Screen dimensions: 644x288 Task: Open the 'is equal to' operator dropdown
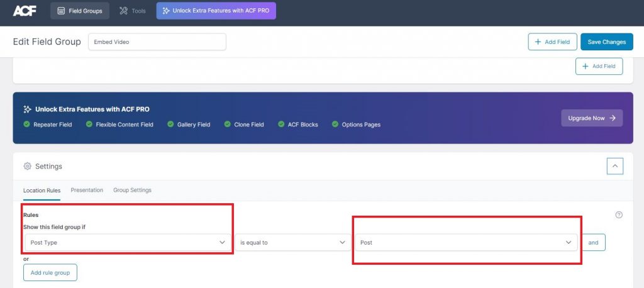[292, 242]
